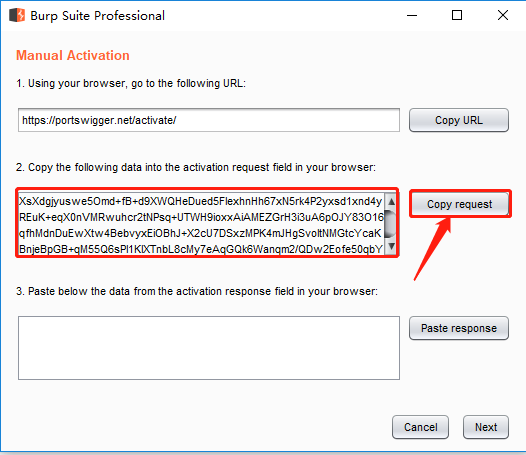Click request line starting with REuK+eqX0n
Screen dimensions: 526x455
coord(201,217)
